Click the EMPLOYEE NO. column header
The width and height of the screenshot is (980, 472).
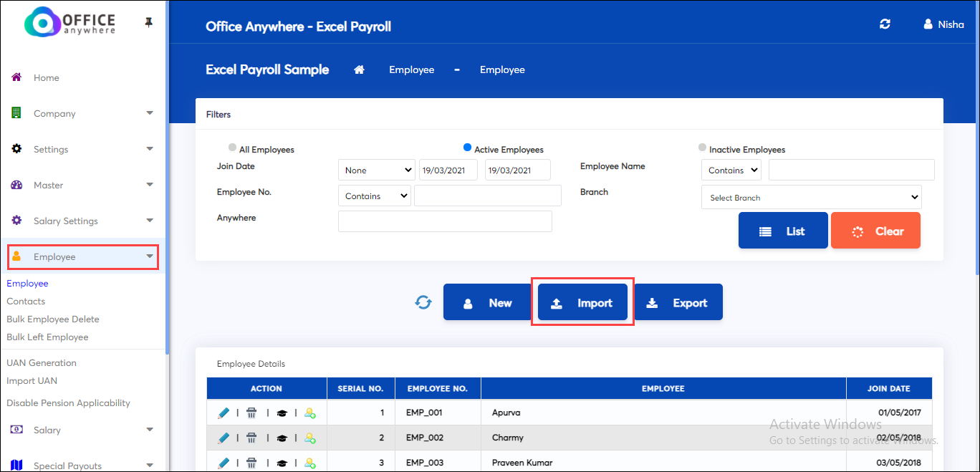[x=438, y=388]
